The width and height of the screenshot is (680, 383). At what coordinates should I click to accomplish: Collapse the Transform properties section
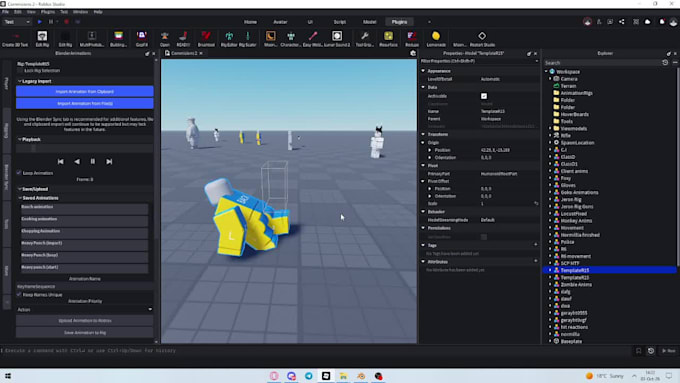(x=423, y=134)
